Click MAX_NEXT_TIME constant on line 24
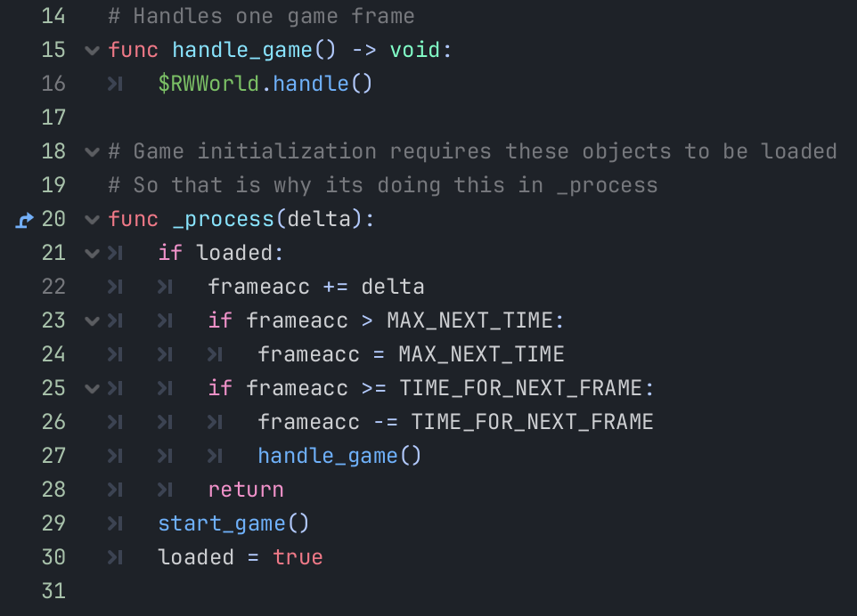Image resolution: width=857 pixels, height=616 pixels. [x=481, y=354]
